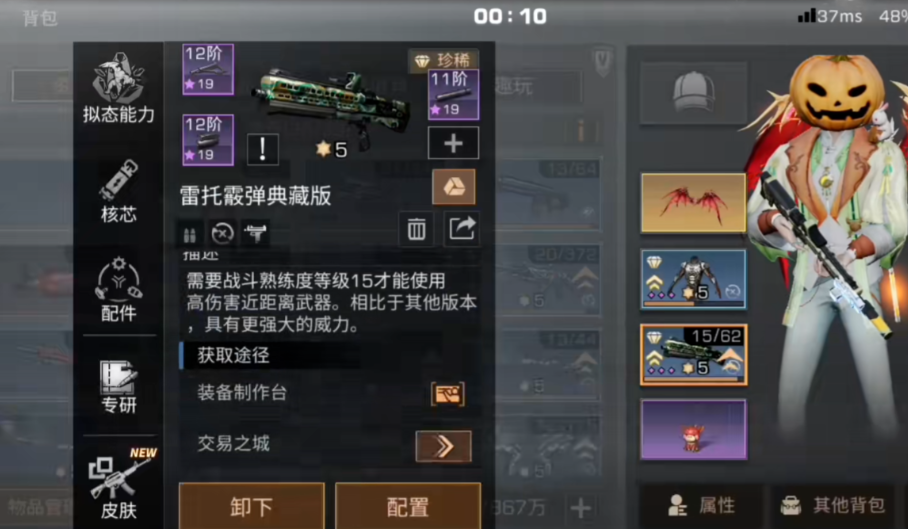Select the purple pet slot
908x529 pixels.
(x=693, y=429)
